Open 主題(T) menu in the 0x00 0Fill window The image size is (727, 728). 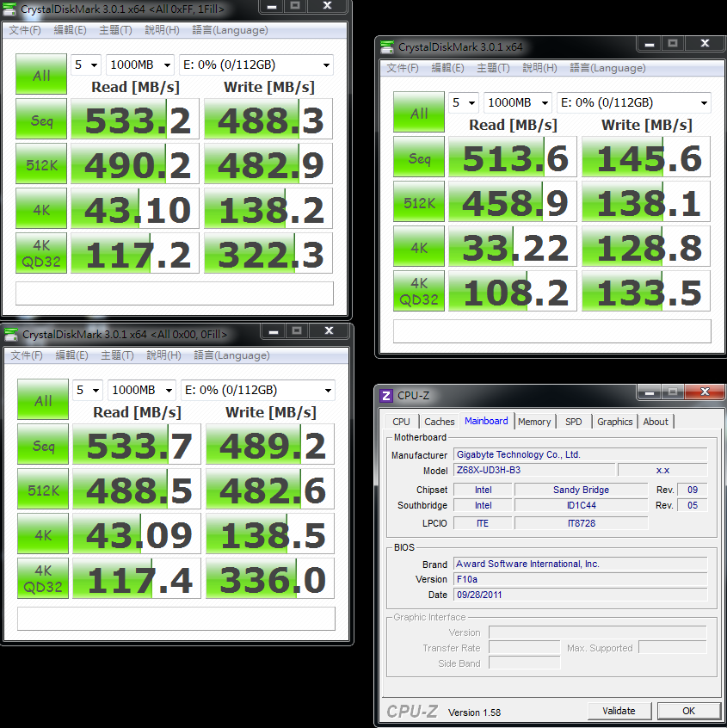coord(117,355)
